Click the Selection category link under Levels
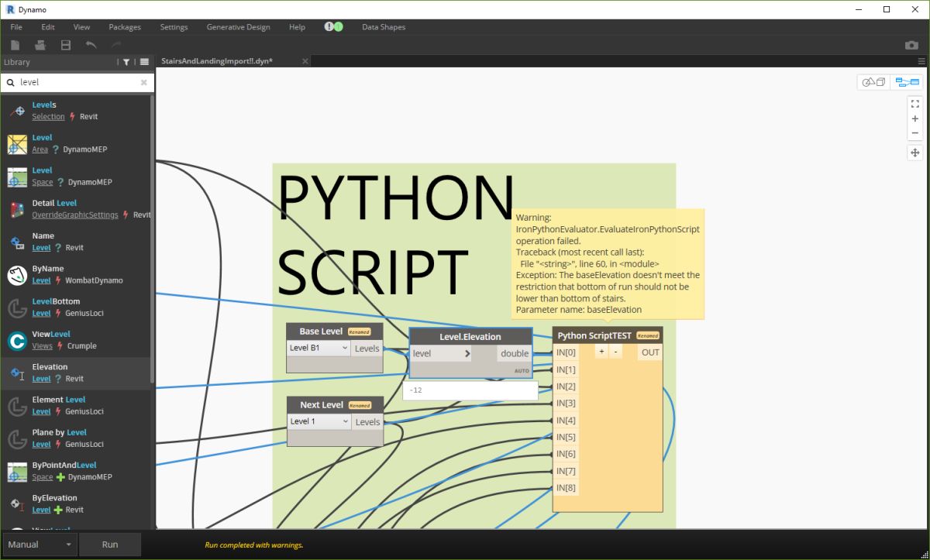 pyautogui.click(x=48, y=117)
